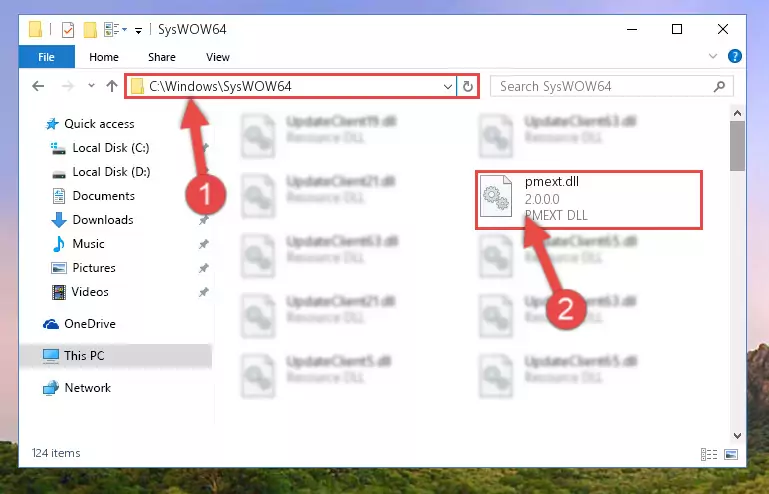This screenshot has height=494, width=769.
Task: Select Network in navigation pane
Action: pyautogui.click(x=77, y=388)
